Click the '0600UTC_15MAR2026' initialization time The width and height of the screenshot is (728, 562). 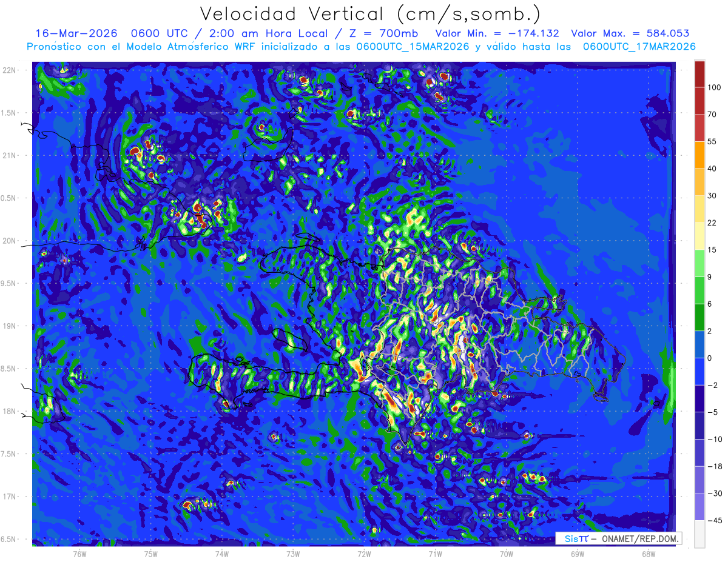pyautogui.click(x=413, y=47)
